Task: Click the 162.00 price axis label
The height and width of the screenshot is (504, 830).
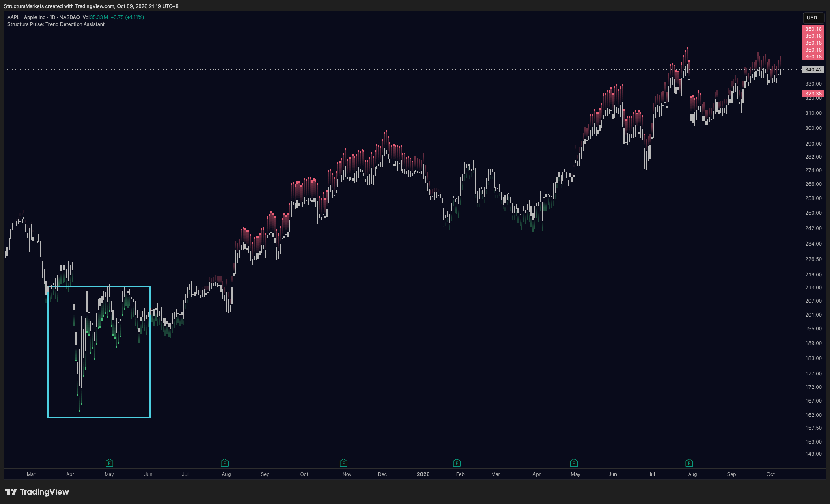Action: (x=813, y=415)
